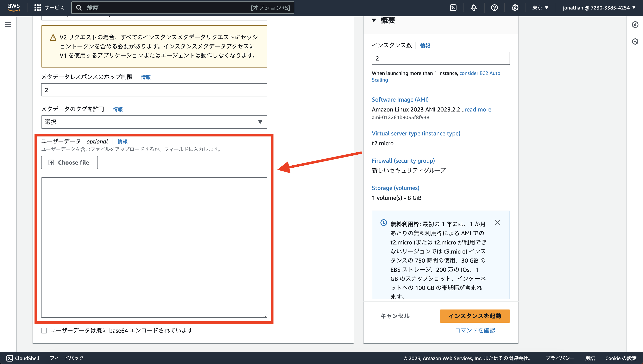643x364 pixels.
Task: Check the ユーザーデータは既に base64 エンコード checkbox
Action: (44, 330)
